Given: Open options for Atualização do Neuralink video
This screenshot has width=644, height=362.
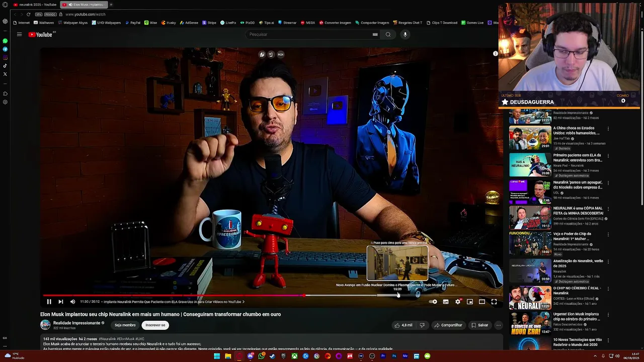Looking at the screenshot, I should (x=608, y=261).
